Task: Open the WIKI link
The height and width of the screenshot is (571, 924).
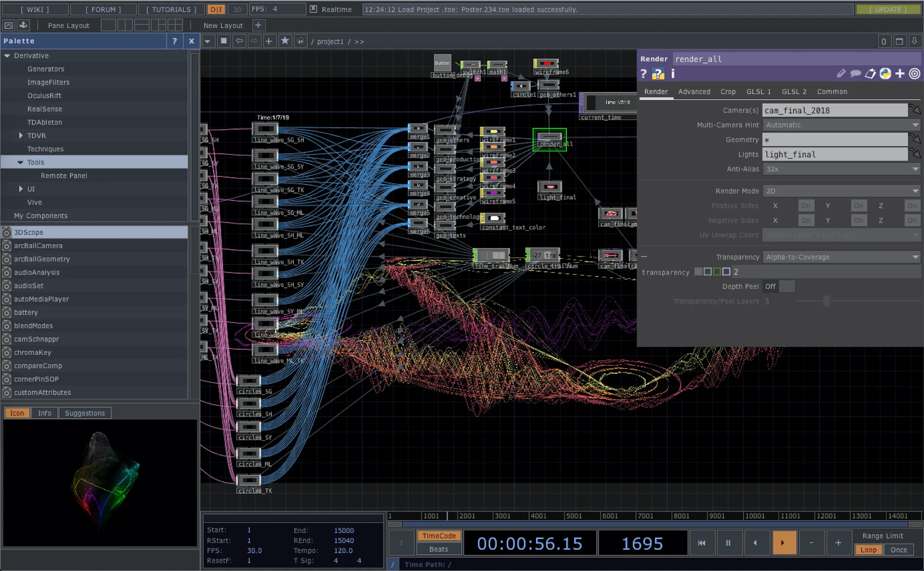Action: pyautogui.click(x=35, y=9)
